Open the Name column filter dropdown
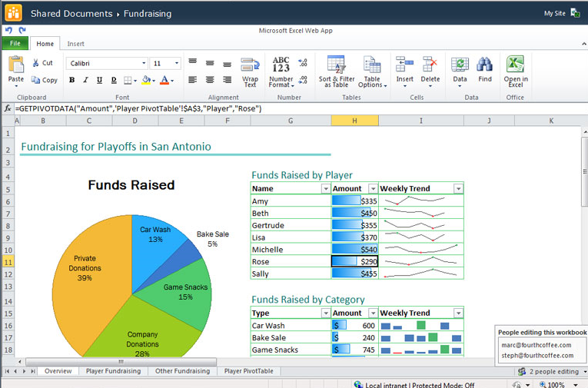Image resolution: width=588 pixels, height=388 pixels. (326, 189)
